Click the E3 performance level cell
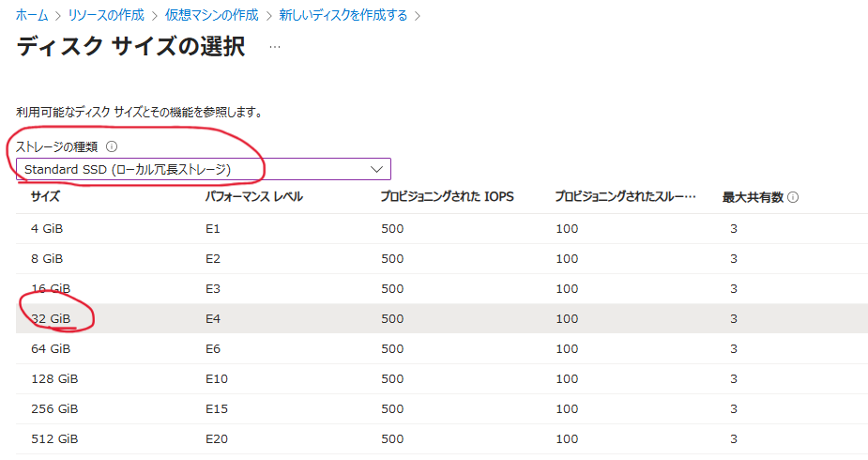 [213, 288]
